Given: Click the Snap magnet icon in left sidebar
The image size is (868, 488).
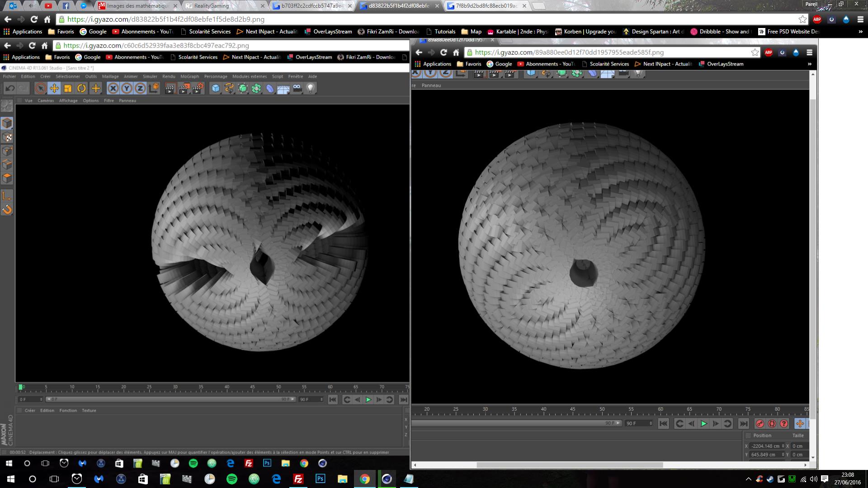Looking at the screenshot, I should (7, 209).
